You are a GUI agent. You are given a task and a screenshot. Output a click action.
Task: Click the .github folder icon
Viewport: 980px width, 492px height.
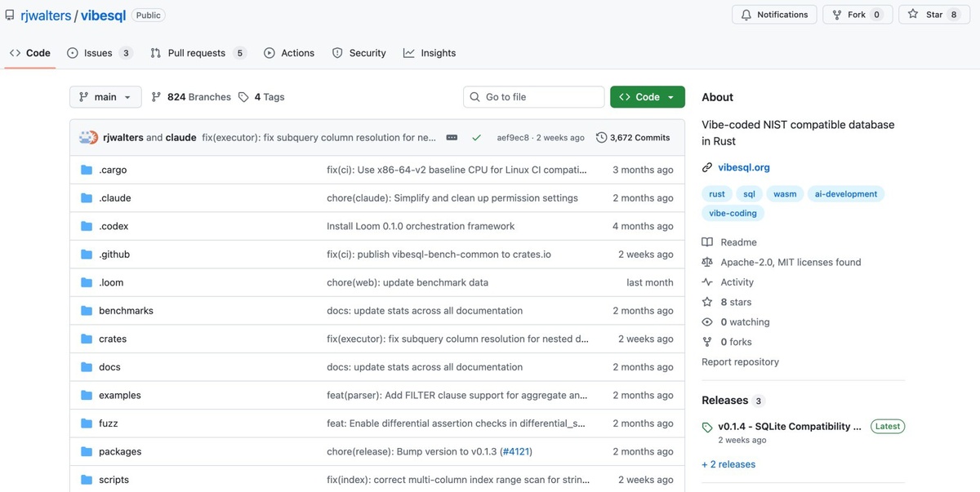[87, 255]
